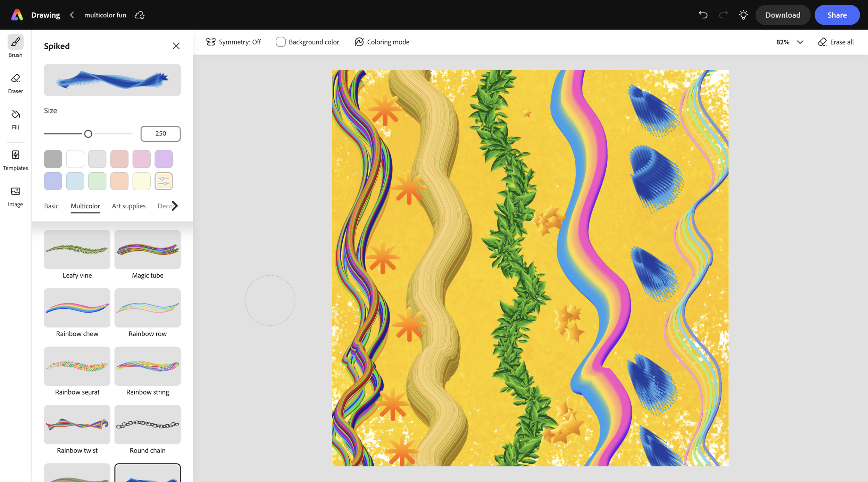Expand more brush category tabs arrow

click(x=175, y=206)
